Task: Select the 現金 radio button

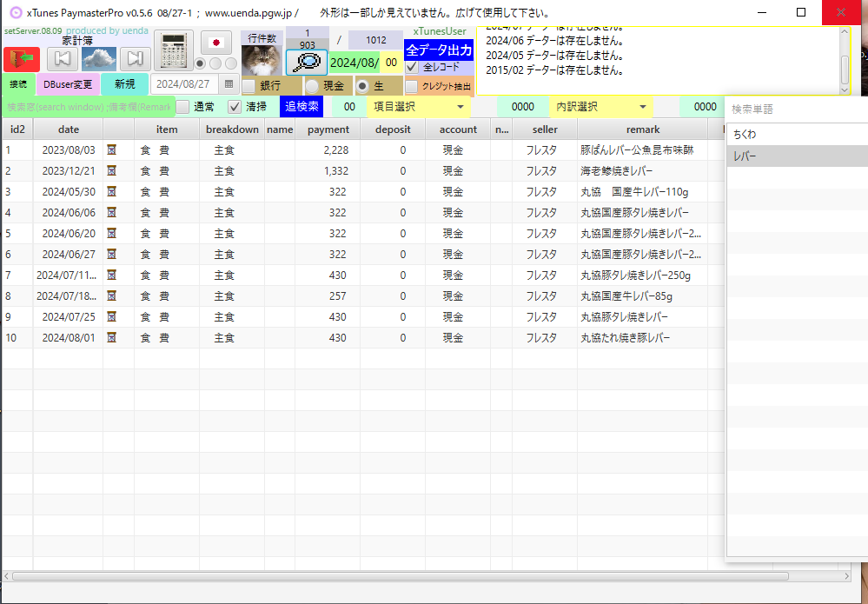Action: point(312,86)
